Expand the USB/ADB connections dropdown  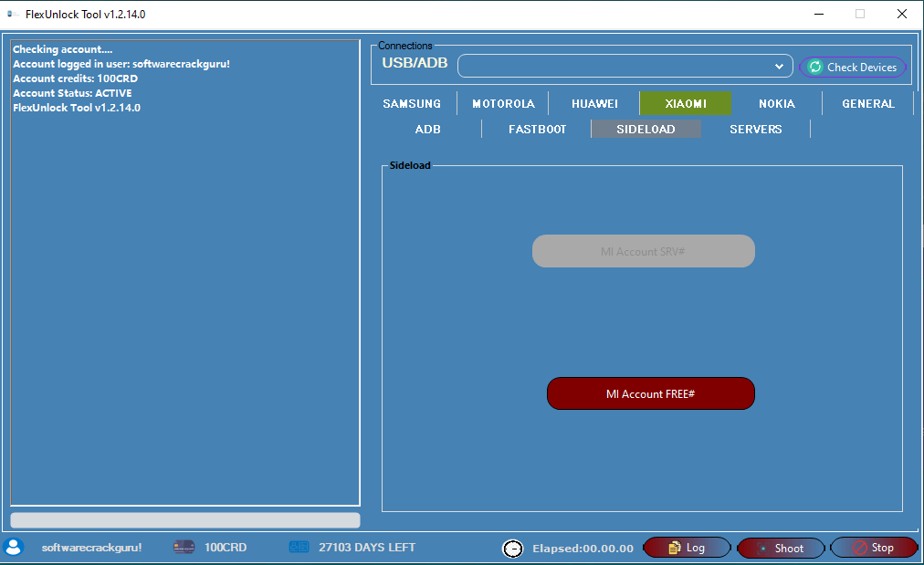click(x=779, y=67)
